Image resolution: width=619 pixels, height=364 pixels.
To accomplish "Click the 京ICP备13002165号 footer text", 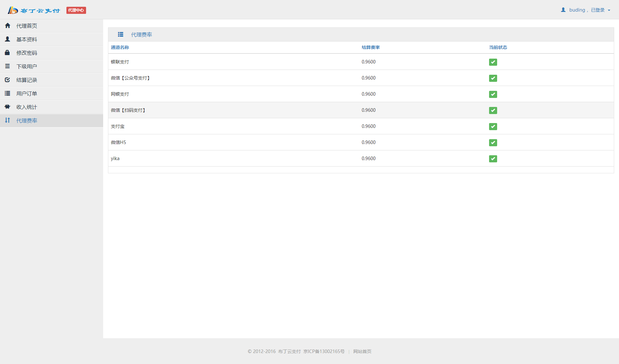I will [324, 351].
